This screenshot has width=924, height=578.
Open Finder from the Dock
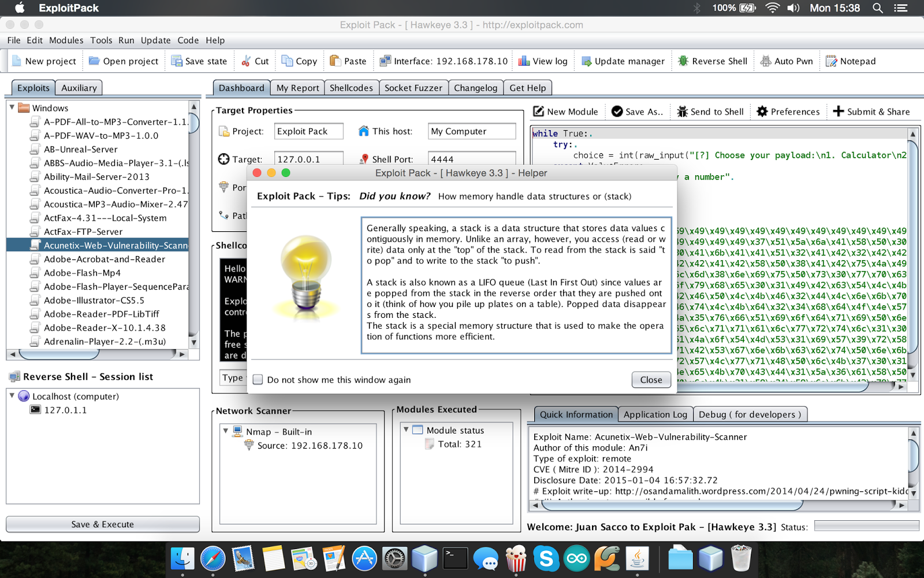click(x=182, y=558)
